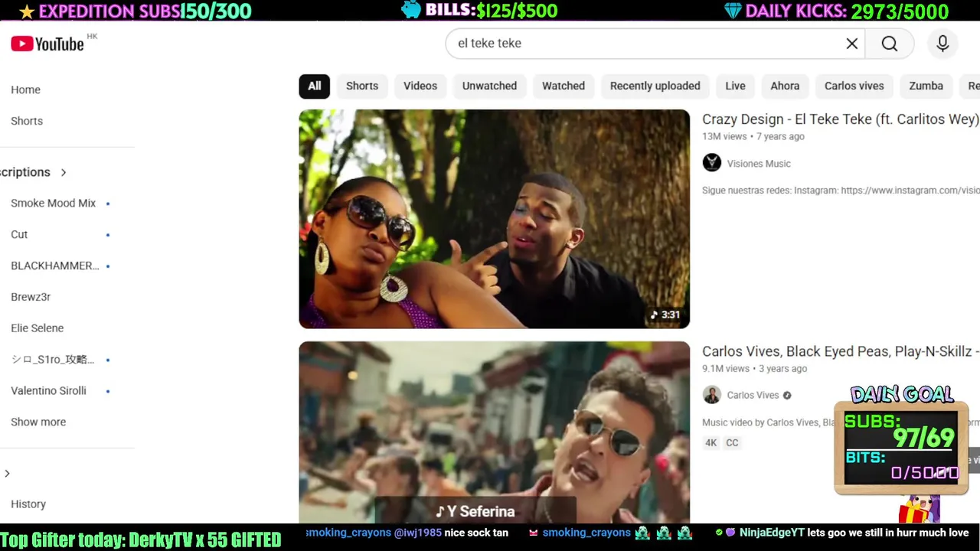Open Carlos Vives channel name link
Viewport: 980px width, 551px height.
pyautogui.click(x=753, y=396)
